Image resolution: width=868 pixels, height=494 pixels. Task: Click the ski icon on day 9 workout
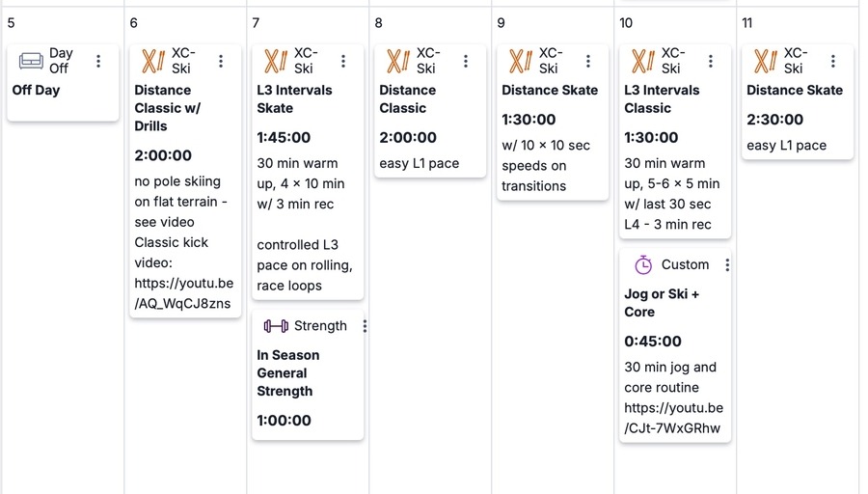click(521, 61)
